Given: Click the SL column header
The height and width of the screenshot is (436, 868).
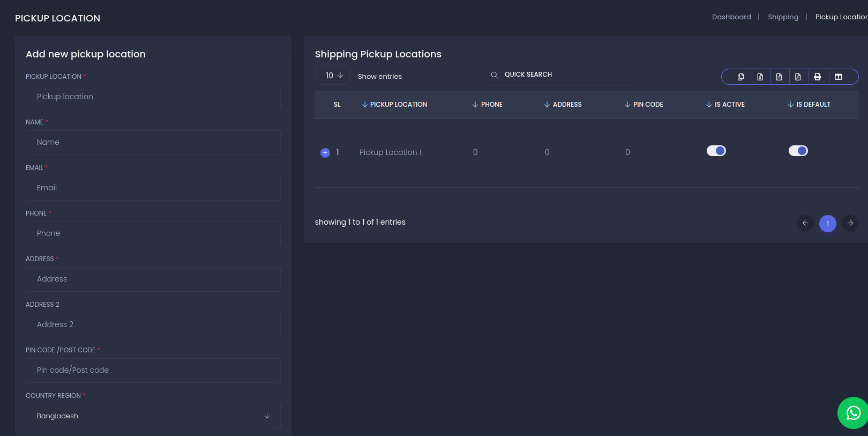Looking at the screenshot, I should pyautogui.click(x=337, y=105).
